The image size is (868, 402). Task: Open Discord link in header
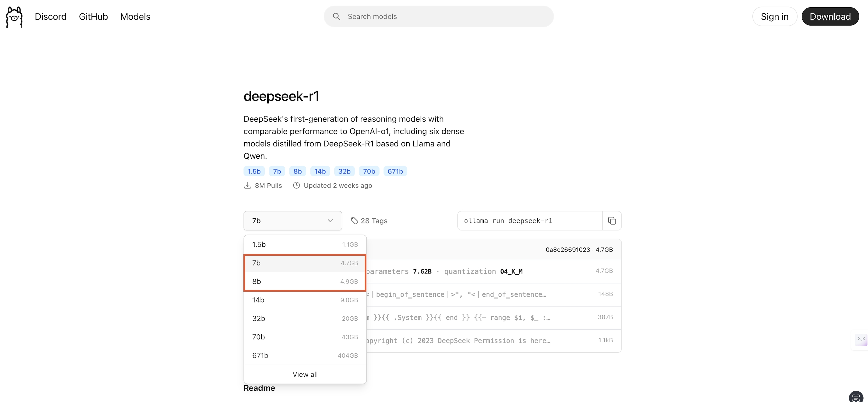point(51,17)
